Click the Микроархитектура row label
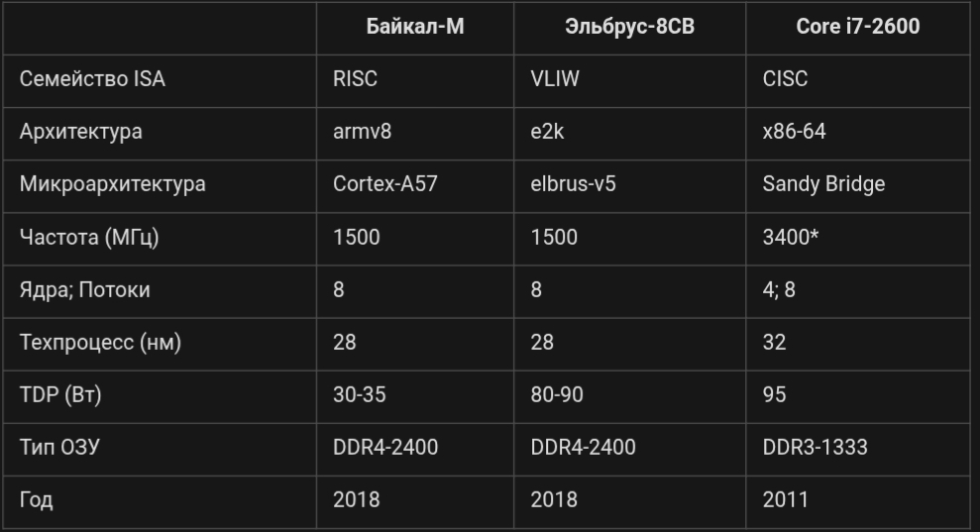This screenshot has height=532, width=980. tap(113, 184)
